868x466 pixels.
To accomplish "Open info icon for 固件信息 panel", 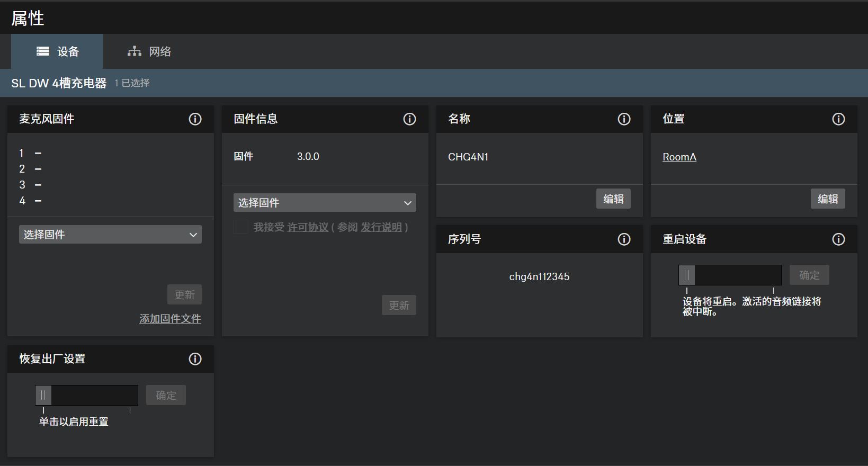I will (x=409, y=119).
